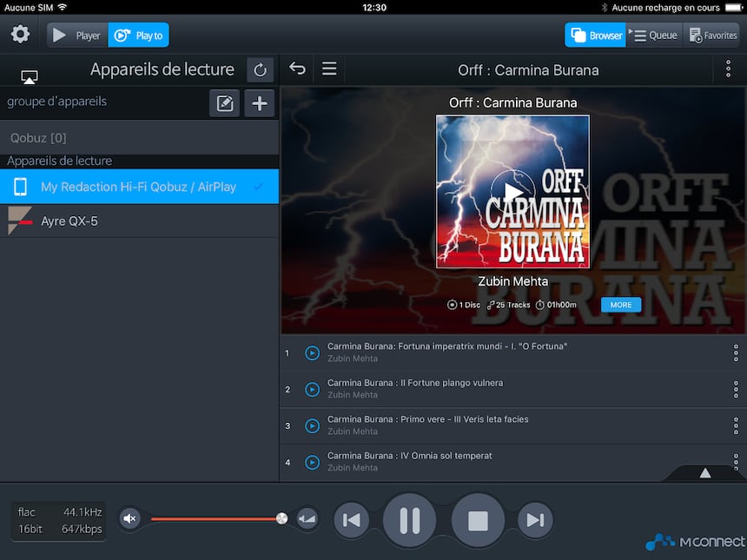Open options for O Fortuna track
Screen dimensions: 747x560
click(x=736, y=352)
